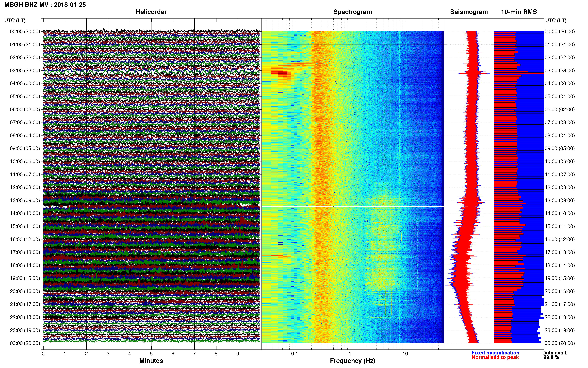Click 05:00 (01:00) on the RMS-side time axis
Viewport: 588px width, 368px height.
(560, 96)
